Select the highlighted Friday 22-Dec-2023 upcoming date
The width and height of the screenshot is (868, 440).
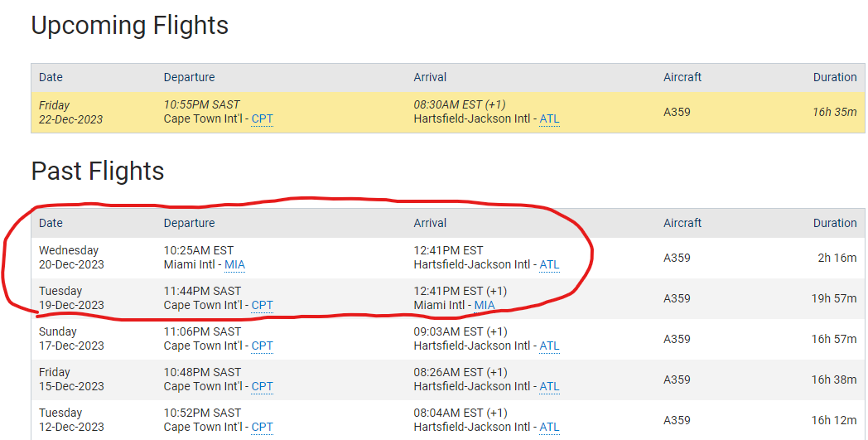pyautogui.click(x=70, y=113)
